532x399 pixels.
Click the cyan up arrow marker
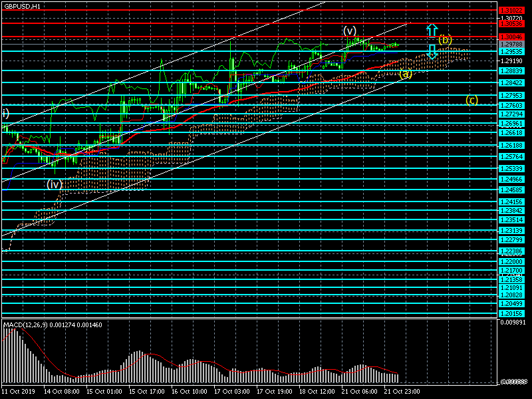[x=432, y=30]
